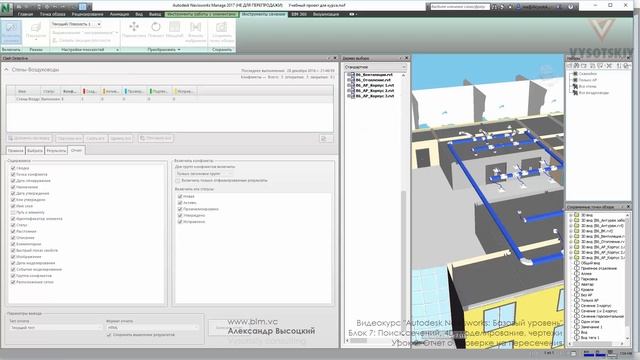Open the BIM 360 ribbon tab

click(299, 14)
